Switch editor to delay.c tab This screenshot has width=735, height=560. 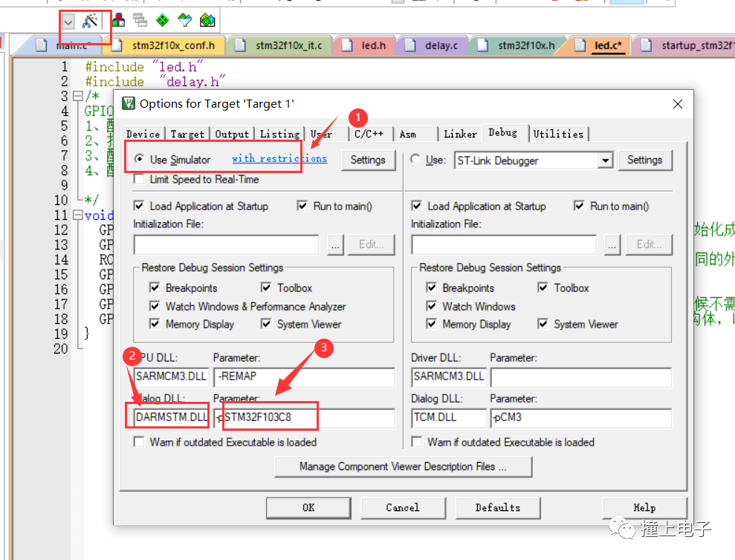(x=435, y=45)
